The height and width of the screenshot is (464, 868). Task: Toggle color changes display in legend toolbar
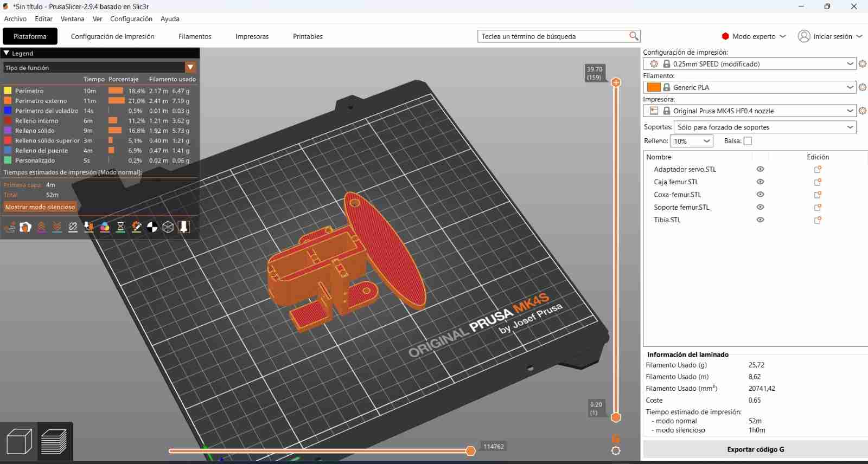coord(105,227)
